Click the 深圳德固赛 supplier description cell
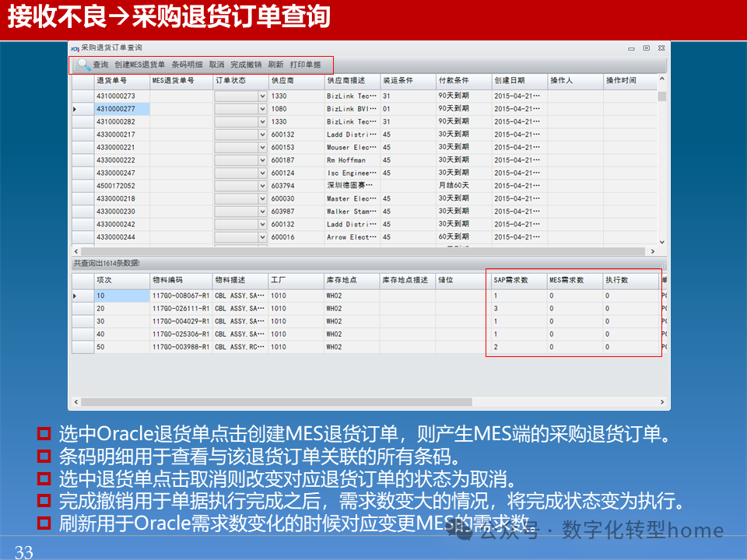This screenshot has width=747, height=560. 352,186
